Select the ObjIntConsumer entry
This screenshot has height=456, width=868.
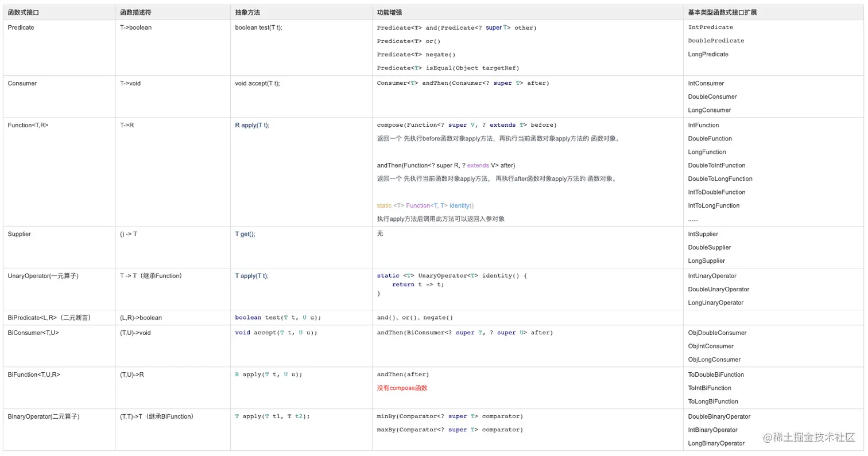[x=711, y=346]
